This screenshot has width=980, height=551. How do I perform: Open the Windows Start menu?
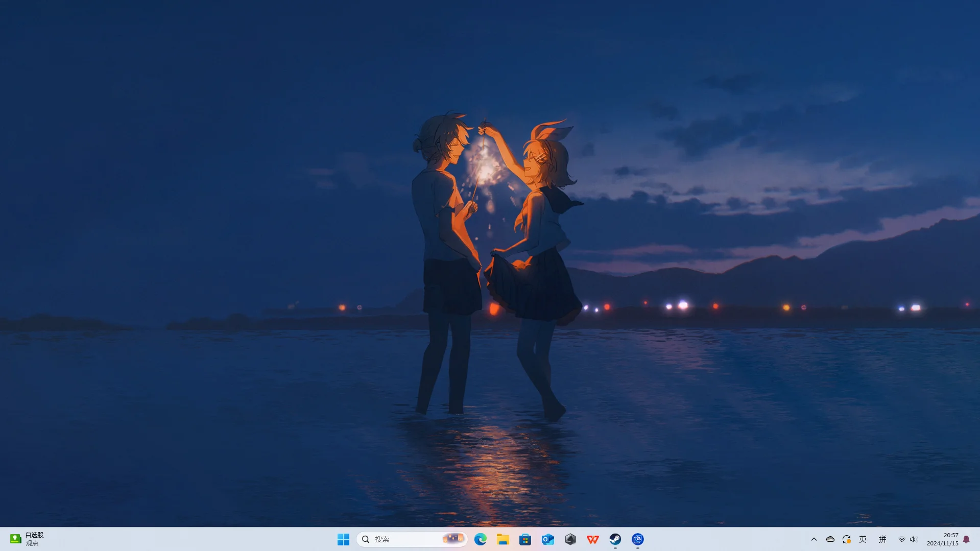coord(343,539)
